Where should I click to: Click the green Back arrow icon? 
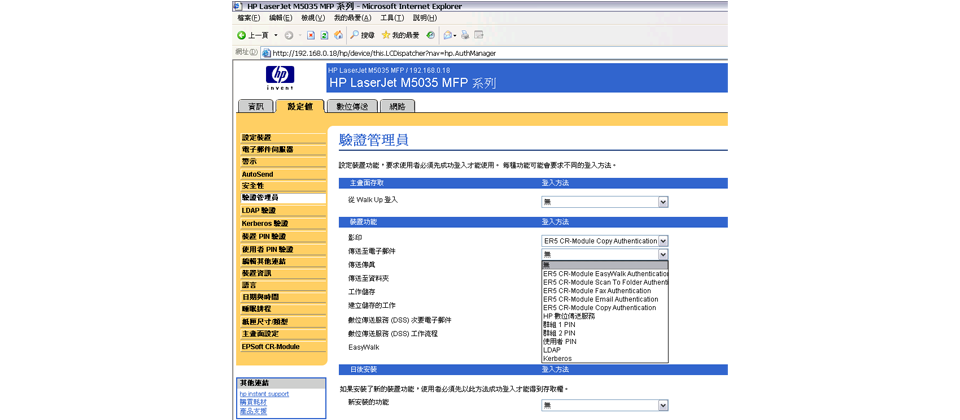tap(242, 36)
